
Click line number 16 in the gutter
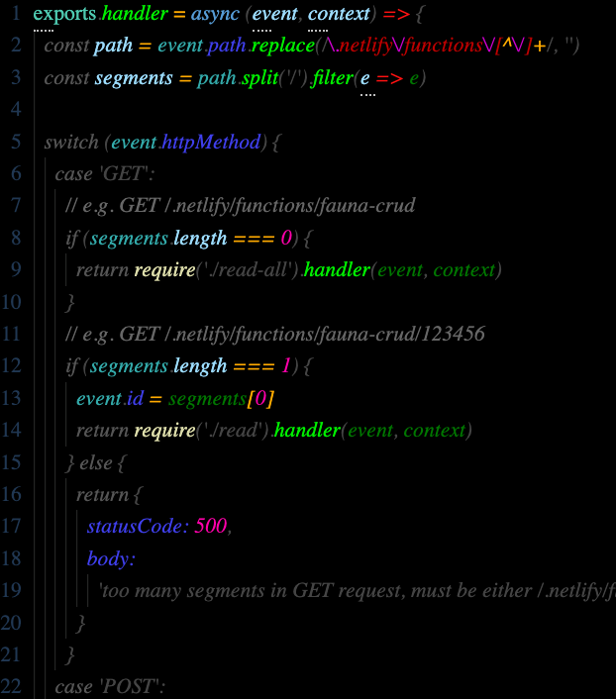click(11, 495)
